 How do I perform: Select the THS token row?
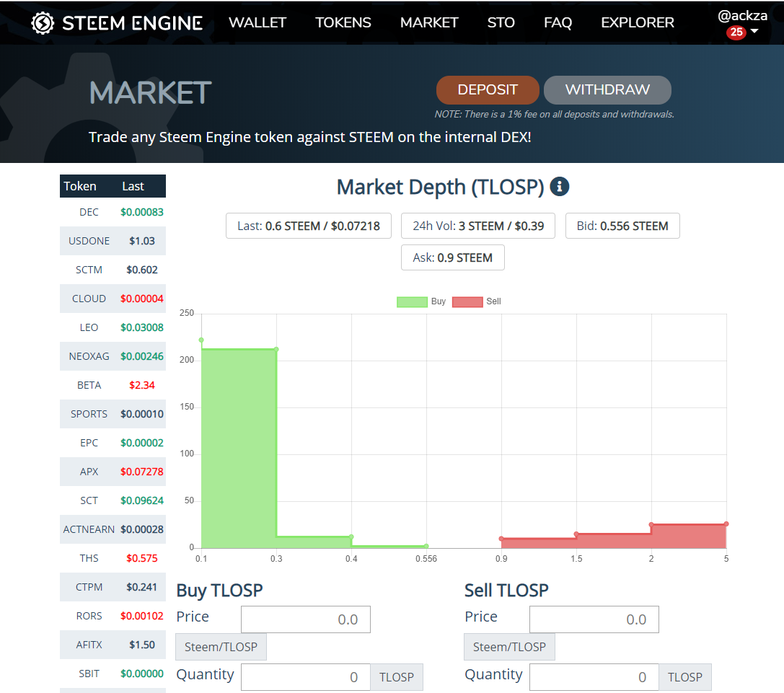coord(113,558)
